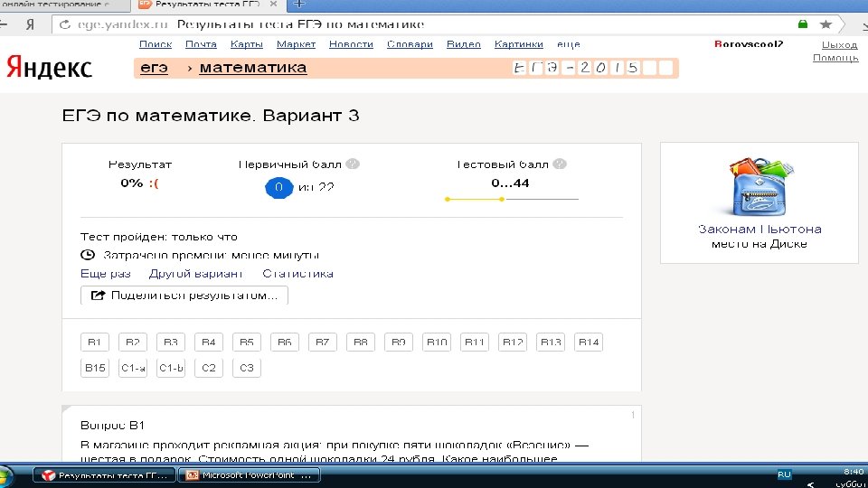Click the username Borovscool2
The width and height of the screenshot is (868, 488).
click(749, 43)
